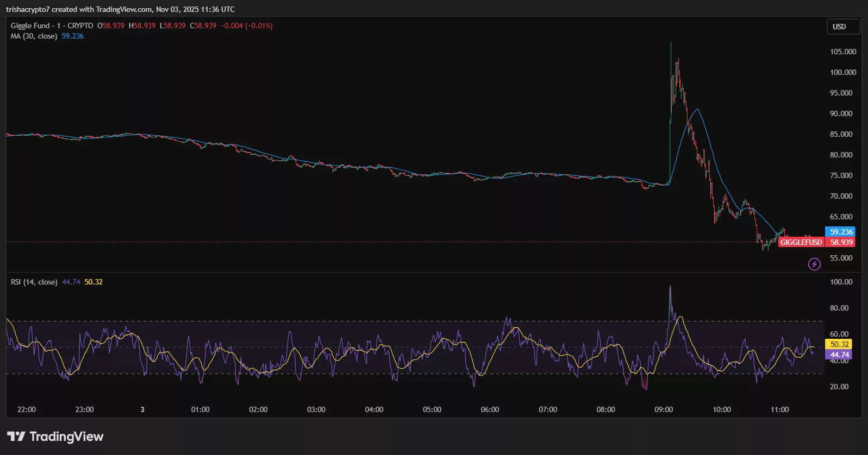Open the USD currency dropdown
Viewport: 868px width, 455px height.
[843, 27]
